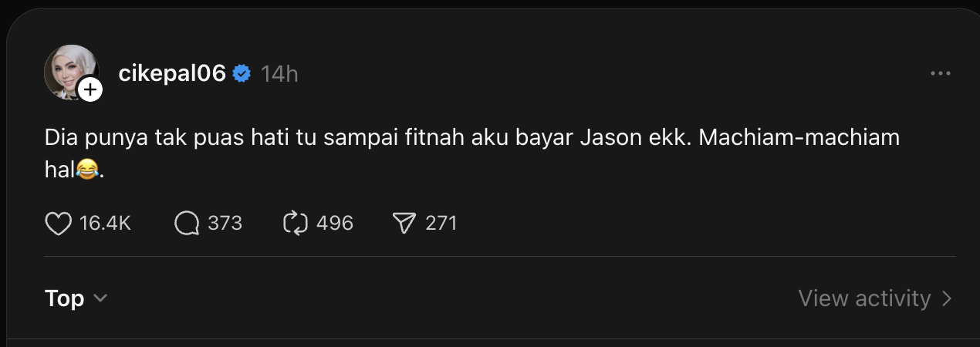Open the Top sort dropdown
Image resolution: width=980 pixels, height=347 pixels.
click(76, 298)
